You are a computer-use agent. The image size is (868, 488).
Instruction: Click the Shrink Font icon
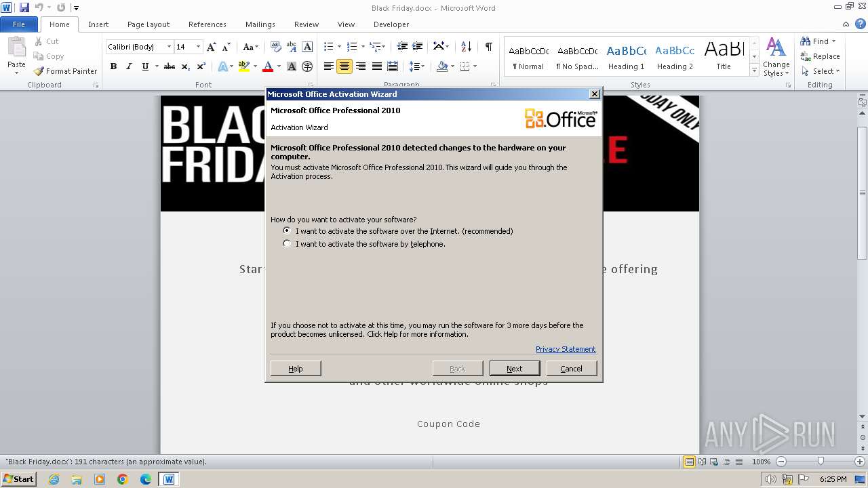[227, 47]
